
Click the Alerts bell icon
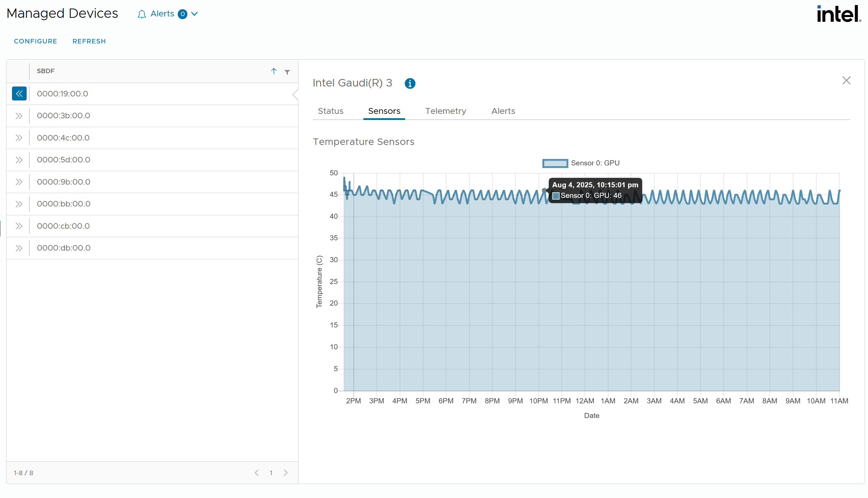pyautogui.click(x=142, y=14)
